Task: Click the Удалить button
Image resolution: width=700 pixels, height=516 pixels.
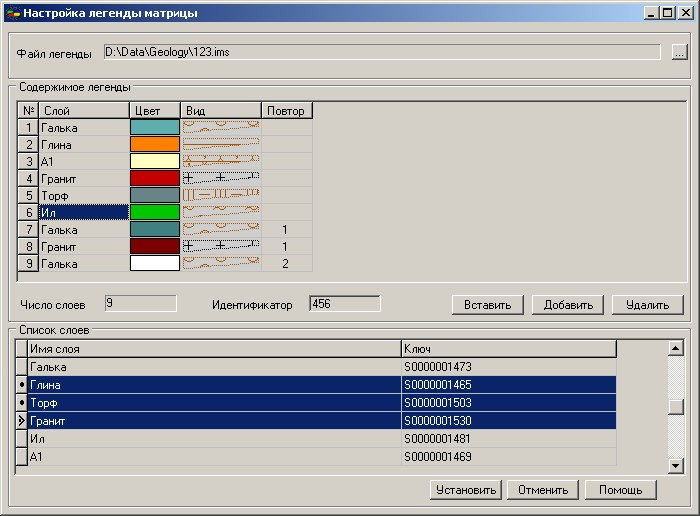Action: [x=647, y=305]
